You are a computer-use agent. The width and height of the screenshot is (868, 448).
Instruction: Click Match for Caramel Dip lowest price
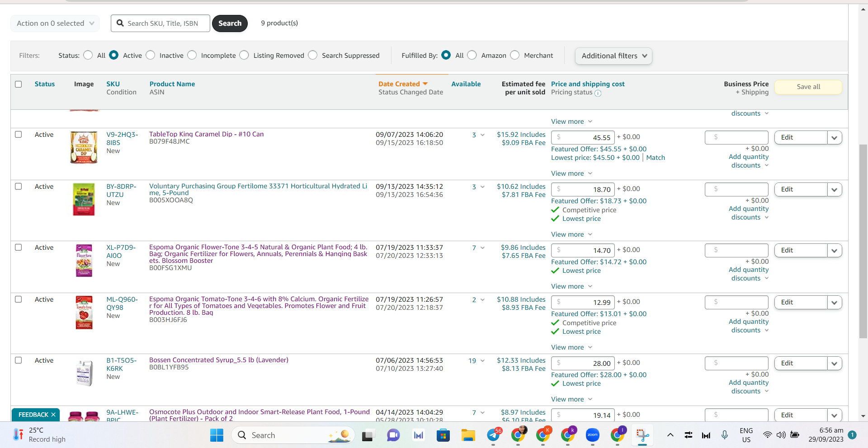click(656, 158)
